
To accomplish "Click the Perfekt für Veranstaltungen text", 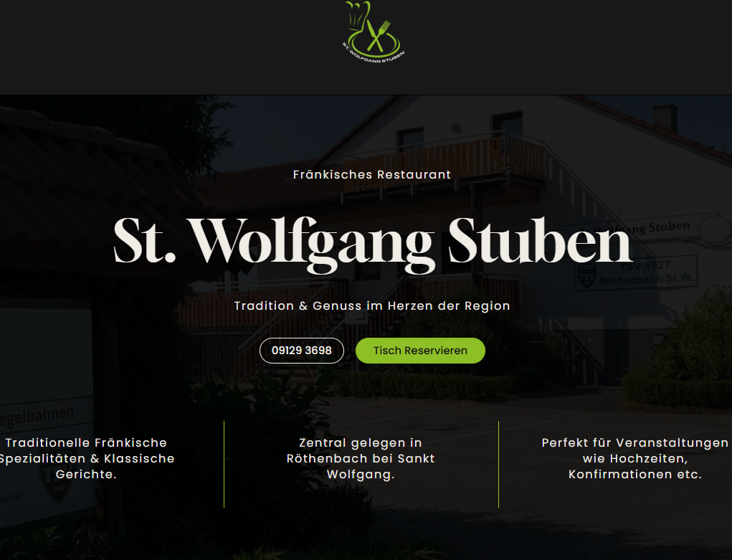I will 635,458.
